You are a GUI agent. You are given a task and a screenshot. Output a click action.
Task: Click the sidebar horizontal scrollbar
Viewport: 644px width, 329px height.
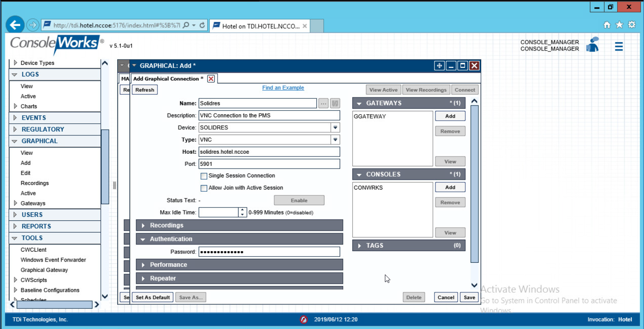[55, 304]
